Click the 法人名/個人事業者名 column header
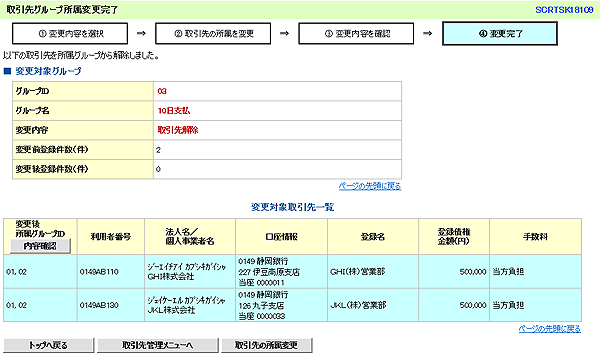 coord(190,237)
